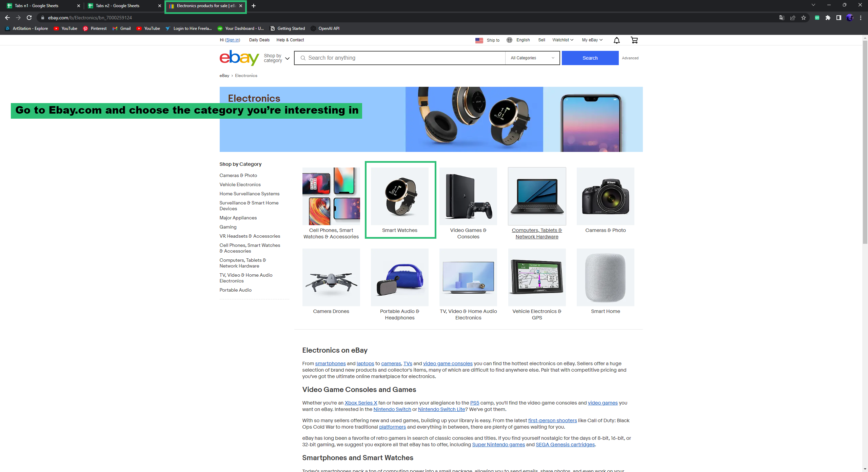This screenshot has width=868, height=472.
Task: Open the shopping cart icon
Action: [x=634, y=40]
